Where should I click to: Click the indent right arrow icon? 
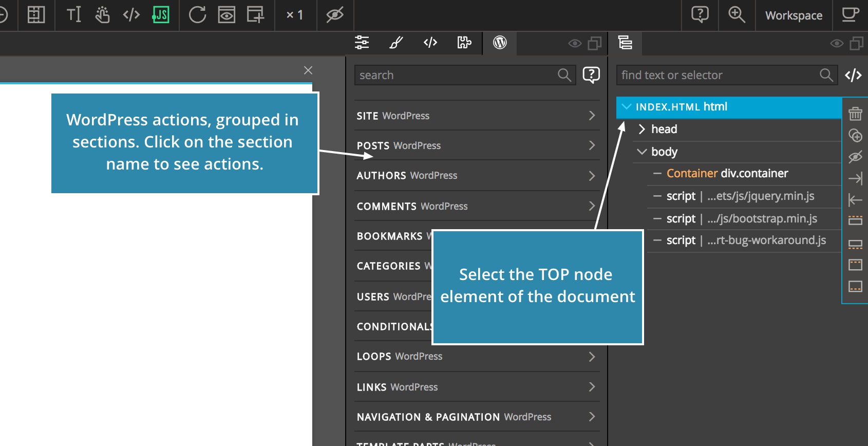coord(855,178)
